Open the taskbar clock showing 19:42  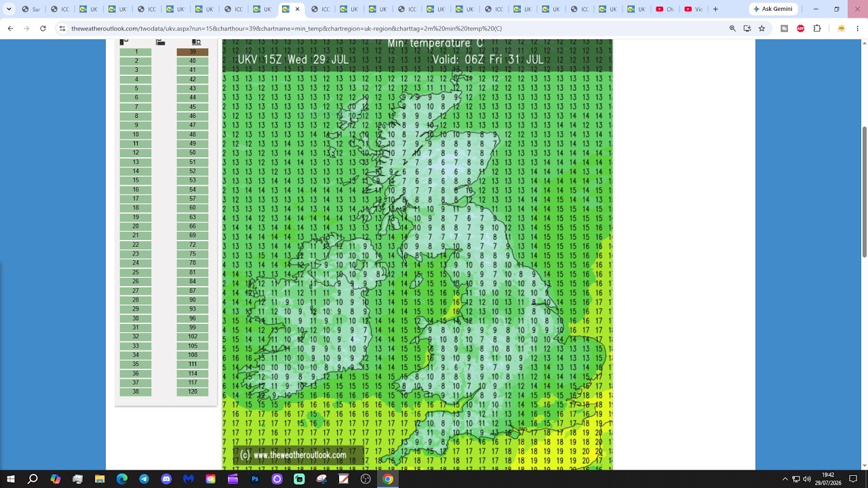[828, 479]
